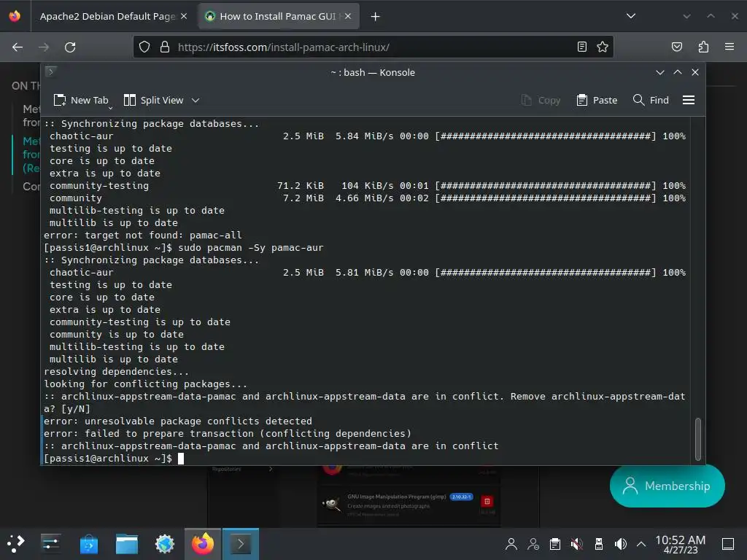The image size is (747, 560).
Task: Click "error: target not found: pamac-all" line
Action: click(143, 235)
